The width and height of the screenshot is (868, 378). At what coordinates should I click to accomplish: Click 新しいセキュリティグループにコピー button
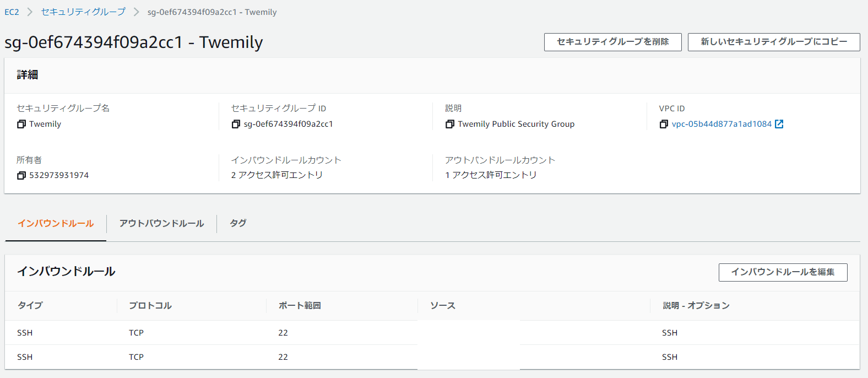773,42
